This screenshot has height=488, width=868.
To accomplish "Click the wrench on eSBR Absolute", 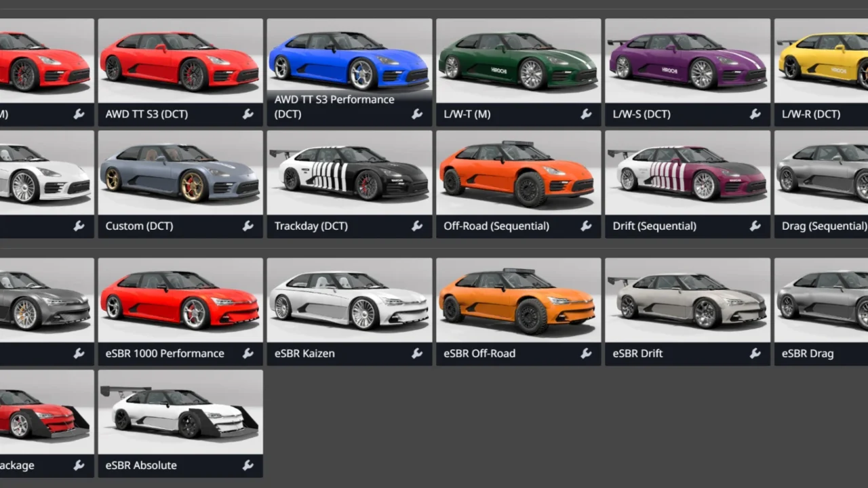I will pyautogui.click(x=248, y=465).
